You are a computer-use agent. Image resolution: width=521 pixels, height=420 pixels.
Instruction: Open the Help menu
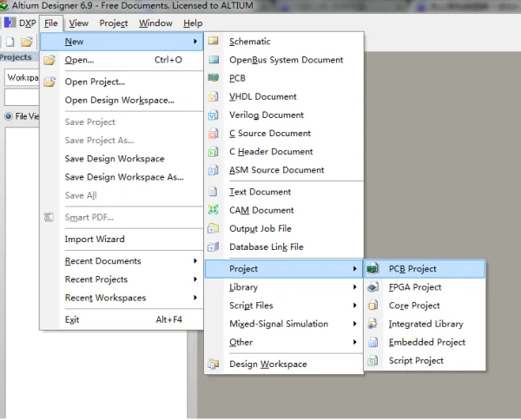pyautogui.click(x=193, y=23)
